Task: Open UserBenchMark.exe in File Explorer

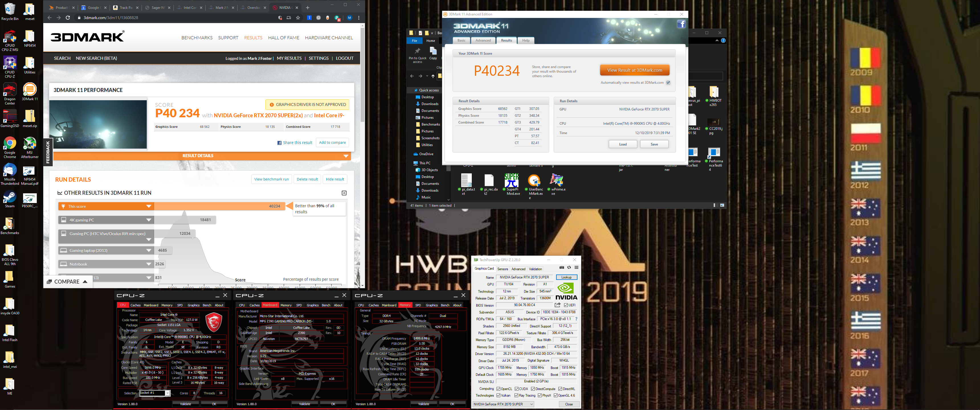Action: point(534,186)
